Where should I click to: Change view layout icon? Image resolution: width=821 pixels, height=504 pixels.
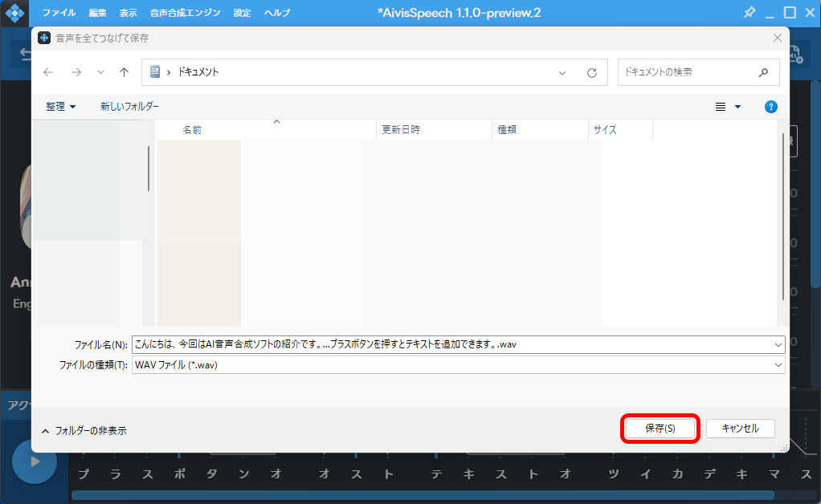coord(721,107)
